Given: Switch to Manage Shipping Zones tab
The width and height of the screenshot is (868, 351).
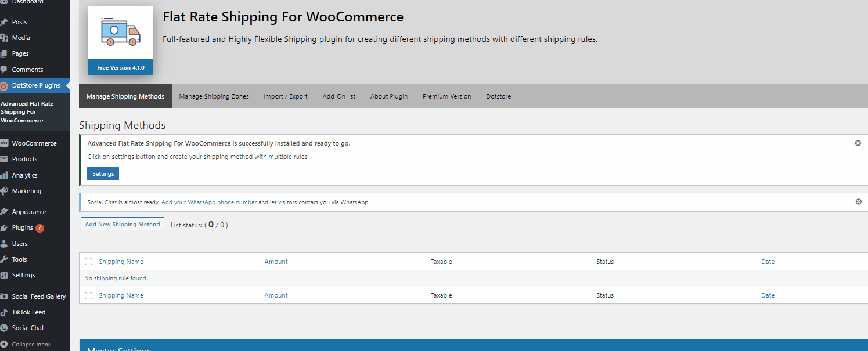Looking at the screenshot, I should (x=214, y=96).
